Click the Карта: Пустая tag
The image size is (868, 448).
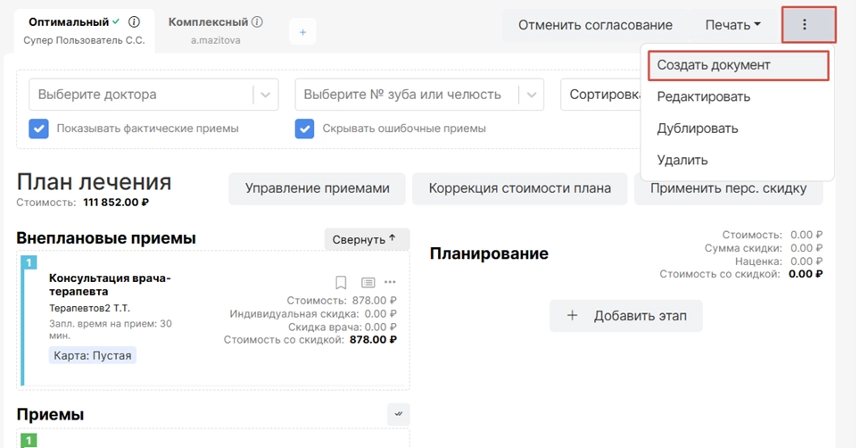[x=93, y=355]
